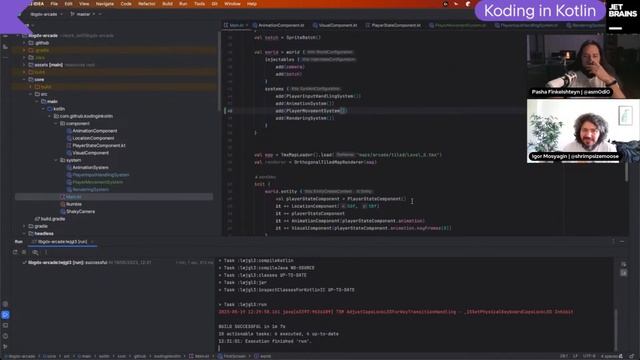Open PlayerMovementSystem in project tree

[x=98, y=182]
